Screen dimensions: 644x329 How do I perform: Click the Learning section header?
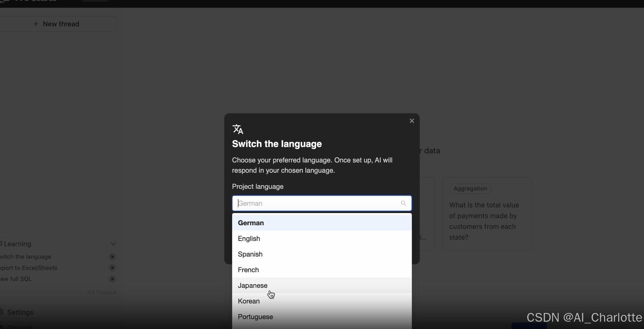(57, 244)
